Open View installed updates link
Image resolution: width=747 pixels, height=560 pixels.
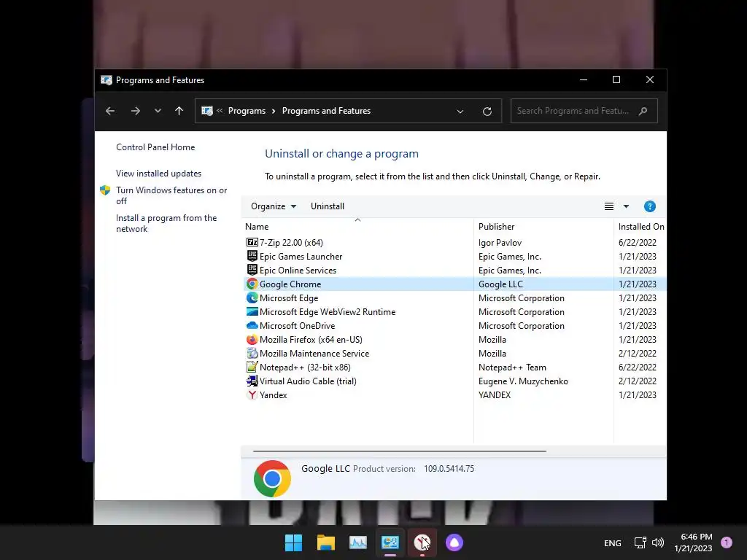158,174
